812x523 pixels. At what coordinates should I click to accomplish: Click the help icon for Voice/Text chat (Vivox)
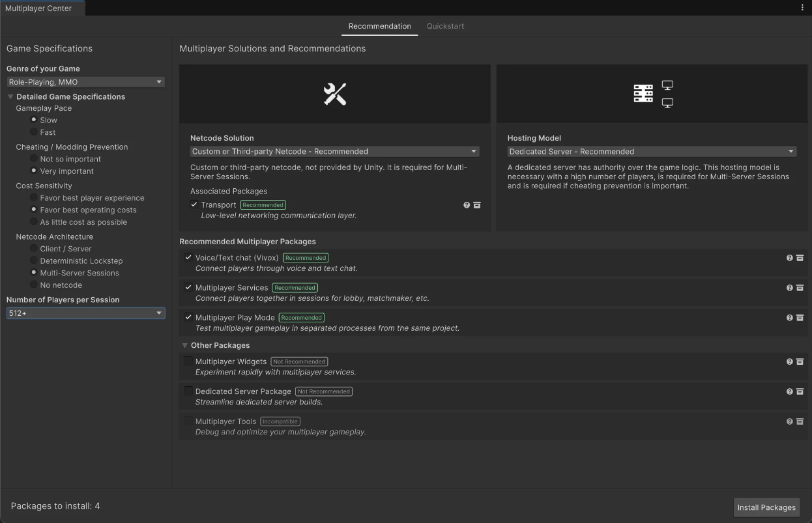(789, 257)
